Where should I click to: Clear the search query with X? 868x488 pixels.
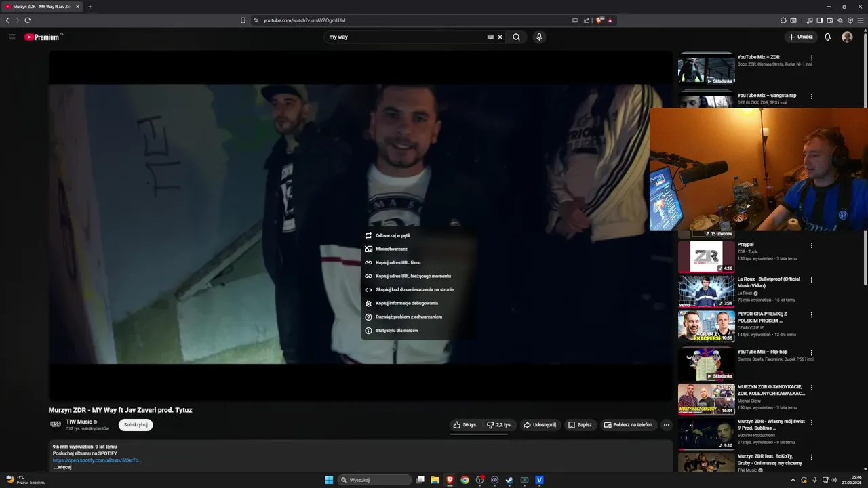pos(500,37)
